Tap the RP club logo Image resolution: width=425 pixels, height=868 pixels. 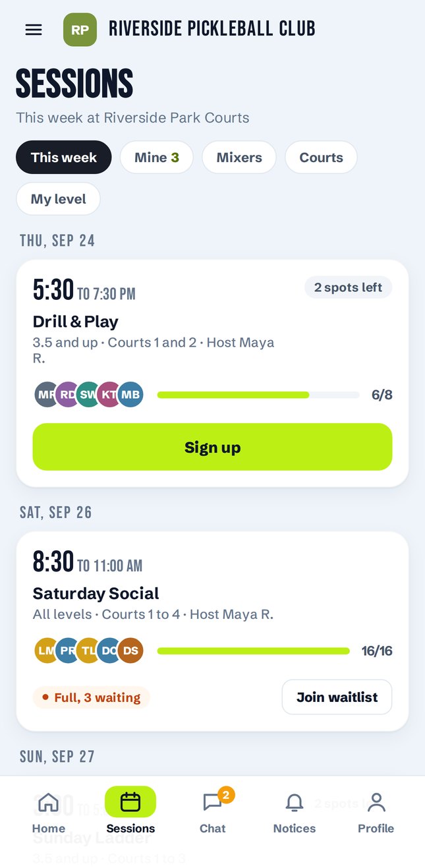(80, 30)
